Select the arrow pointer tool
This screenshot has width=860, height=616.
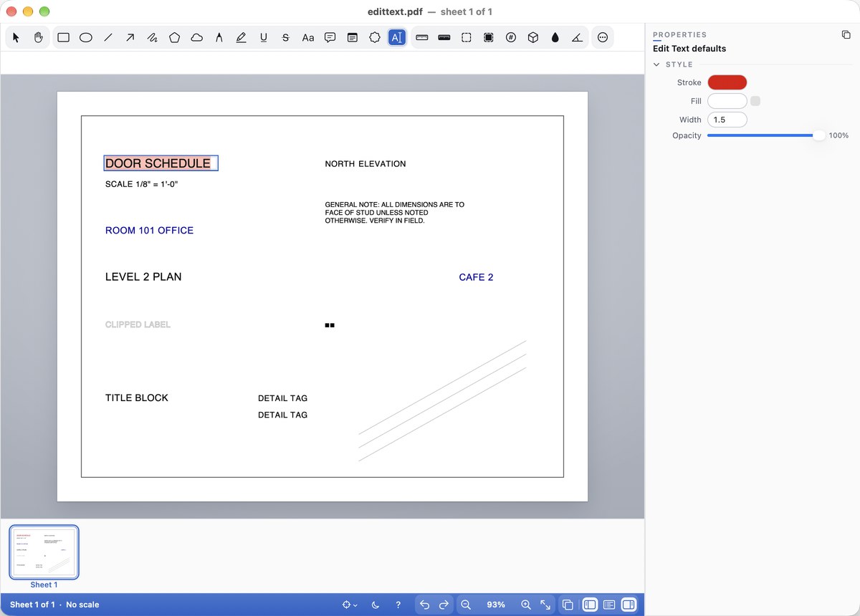click(x=16, y=38)
